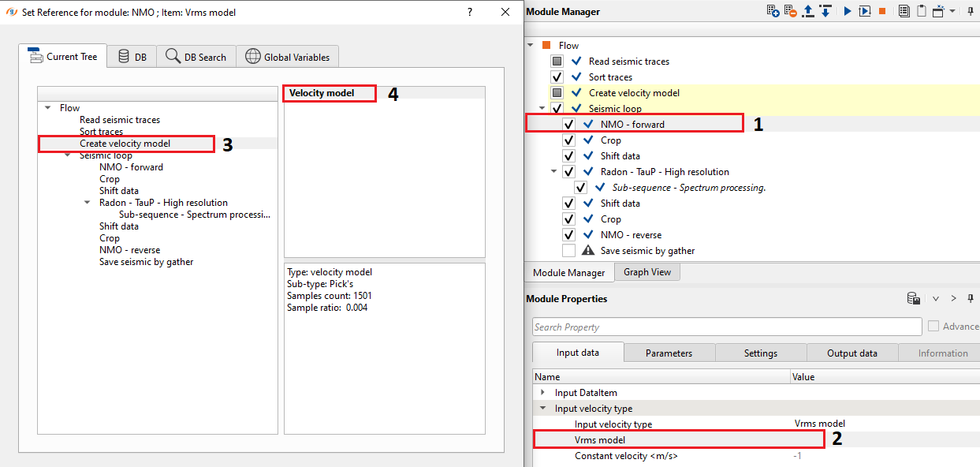
Task: Run the flow with the play icon
Action: pos(848,11)
